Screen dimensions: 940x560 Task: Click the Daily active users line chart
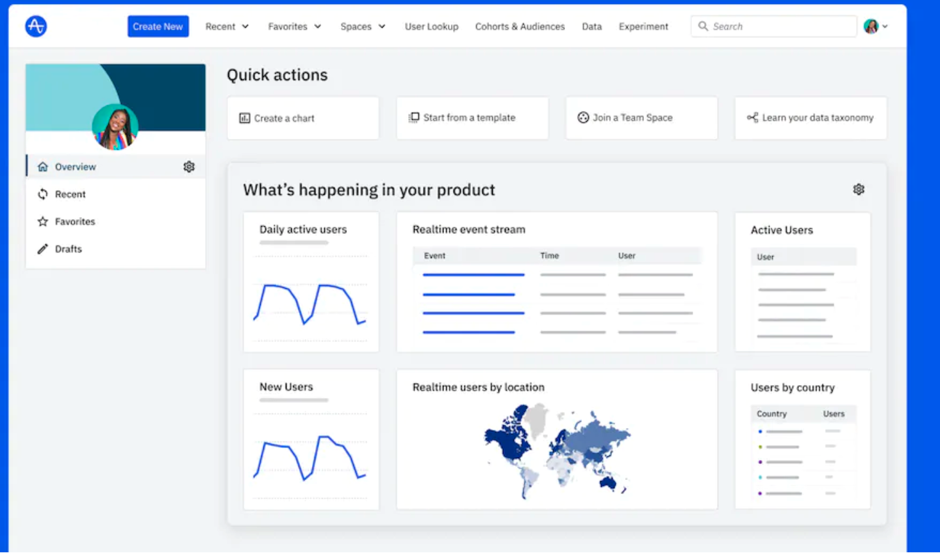(310, 304)
